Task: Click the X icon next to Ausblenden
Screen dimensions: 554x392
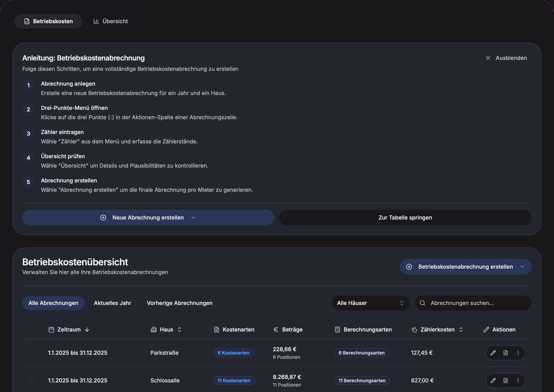Action: (488, 58)
